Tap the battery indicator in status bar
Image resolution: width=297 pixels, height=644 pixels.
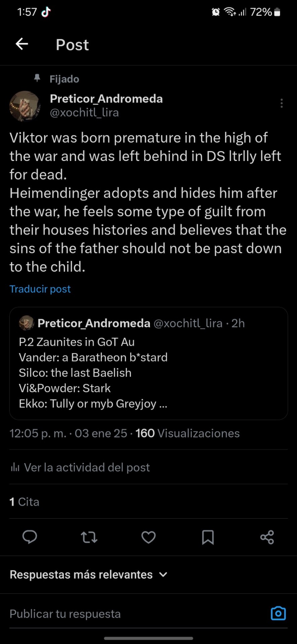[x=277, y=12]
